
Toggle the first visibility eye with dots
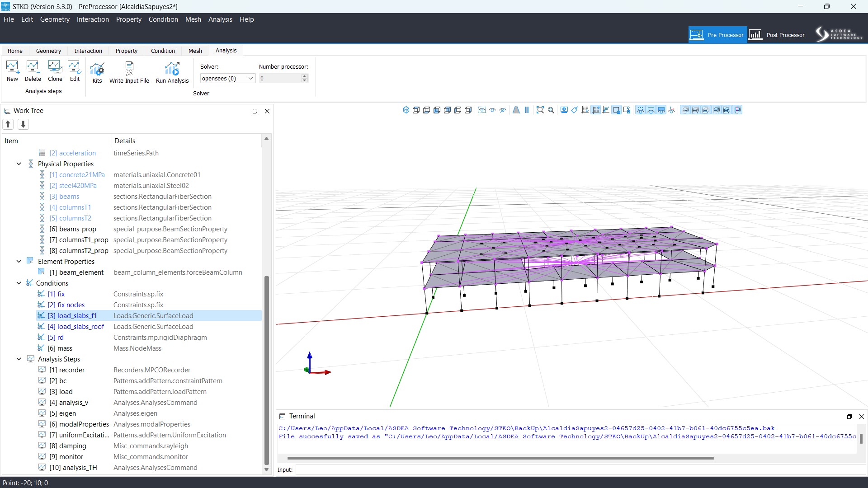(641, 110)
